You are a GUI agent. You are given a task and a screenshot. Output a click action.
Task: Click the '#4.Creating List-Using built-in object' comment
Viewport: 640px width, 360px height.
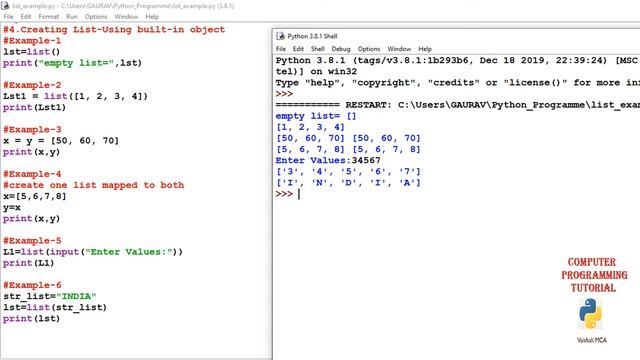tap(114, 30)
